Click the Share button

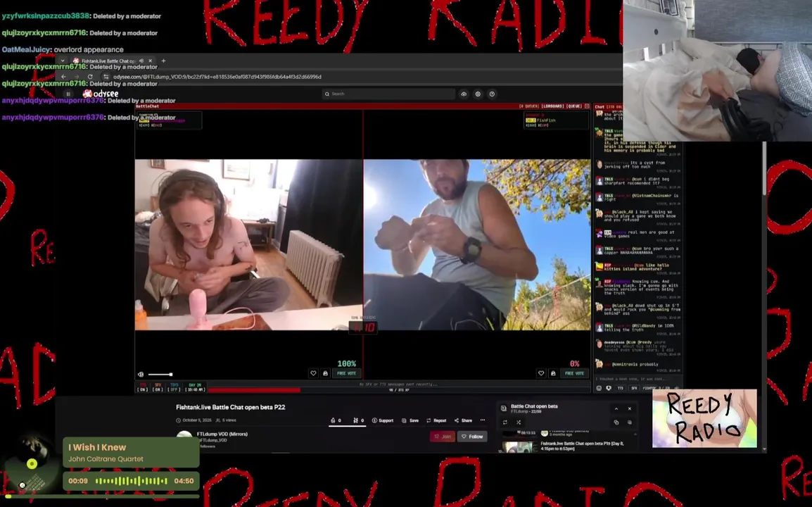click(464, 420)
